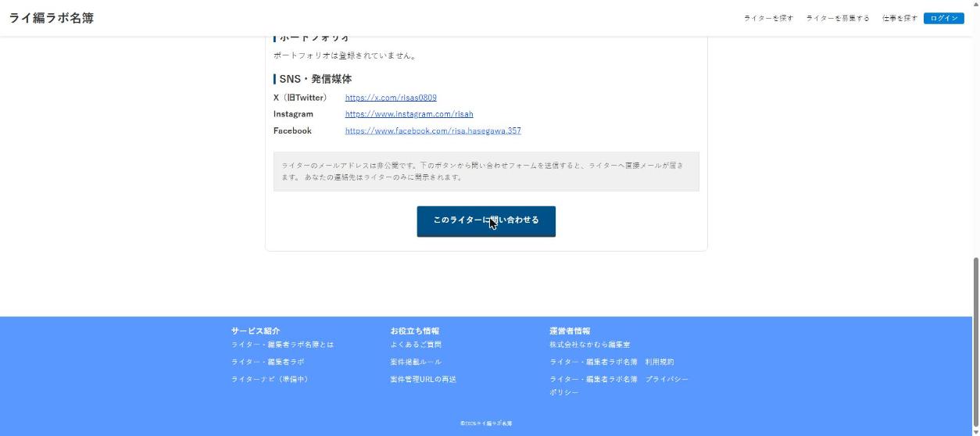Click the お役立ち情報 footer heading

[415, 331]
